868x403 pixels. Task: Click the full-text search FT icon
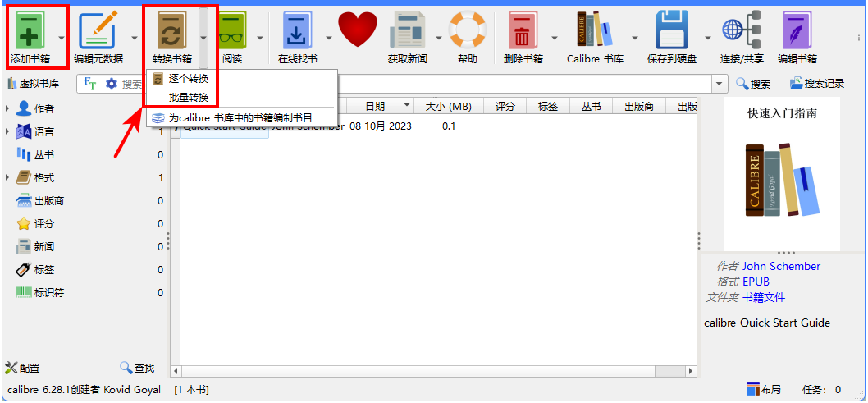89,83
